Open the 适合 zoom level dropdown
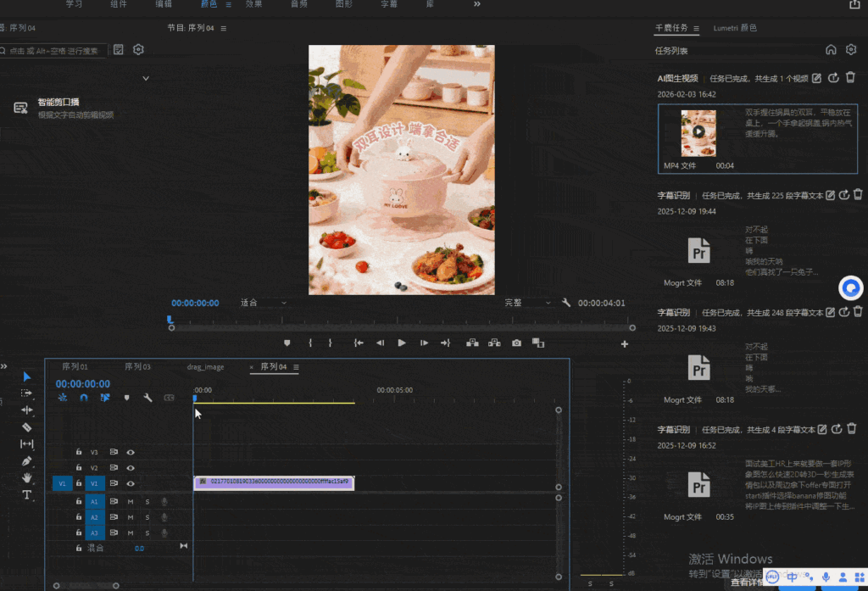868x591 pixels. point(263,303)
